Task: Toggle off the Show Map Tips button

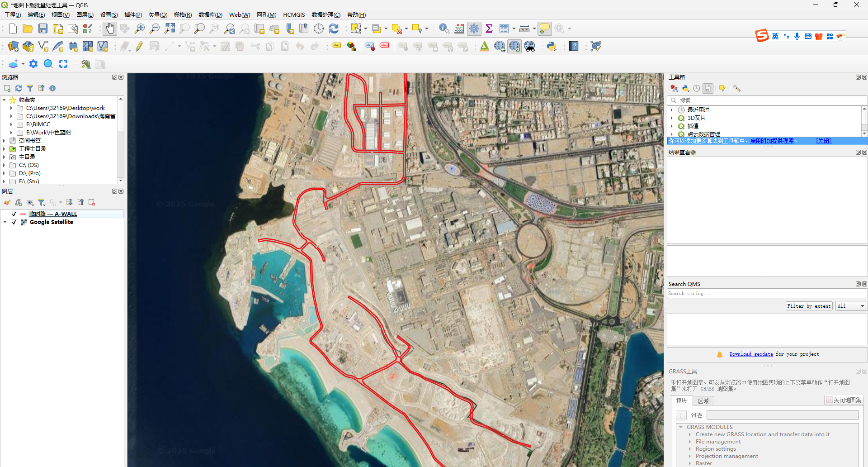Action: 544,28
